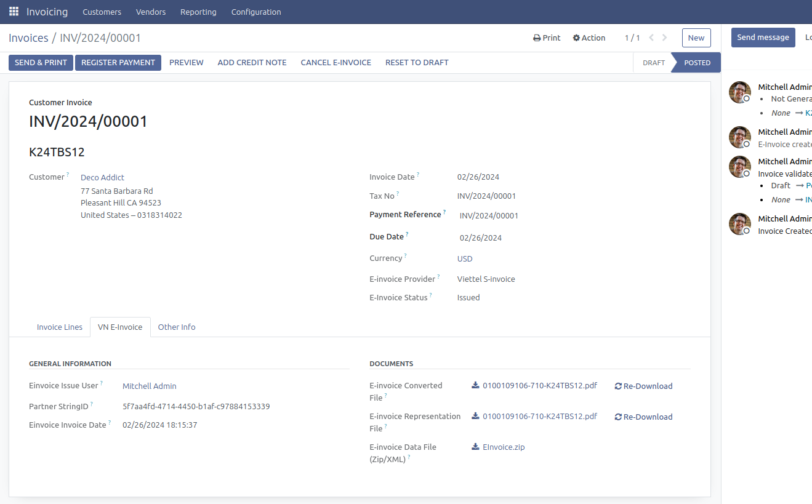
Task: Expand the Vendors menu
Action: [x=151, y=12]
